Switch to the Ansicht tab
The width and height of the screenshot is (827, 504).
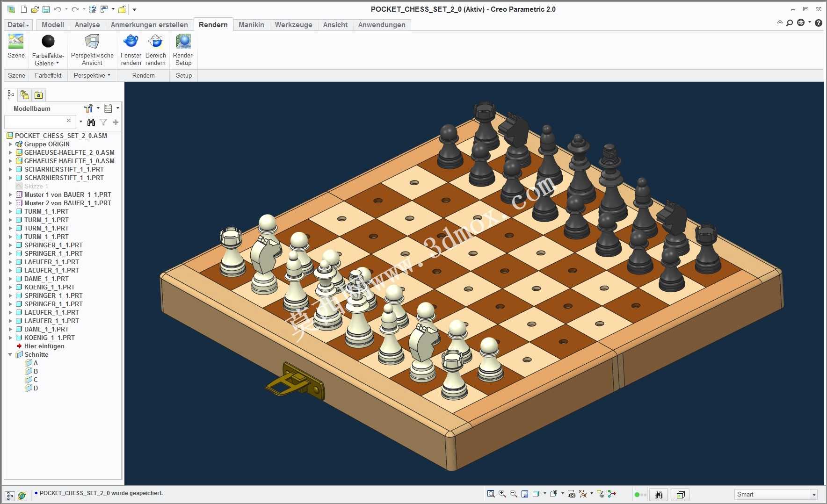click(x=335, y=25)
